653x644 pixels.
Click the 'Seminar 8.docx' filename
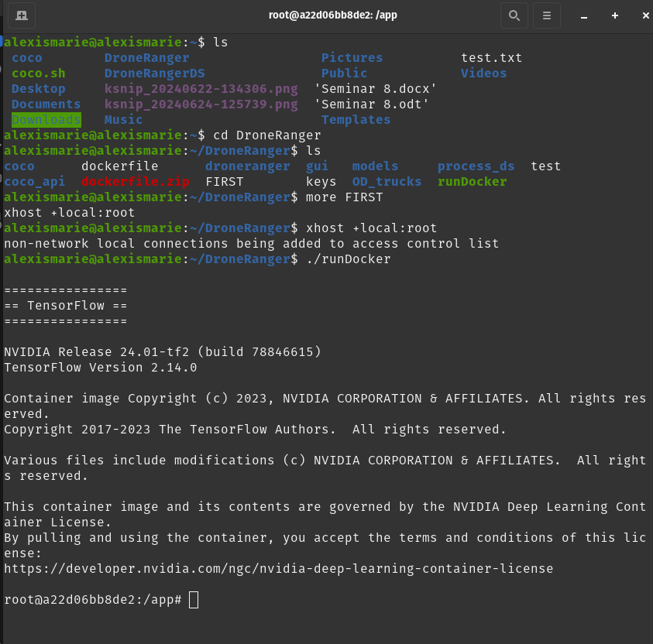pos(375,88)
